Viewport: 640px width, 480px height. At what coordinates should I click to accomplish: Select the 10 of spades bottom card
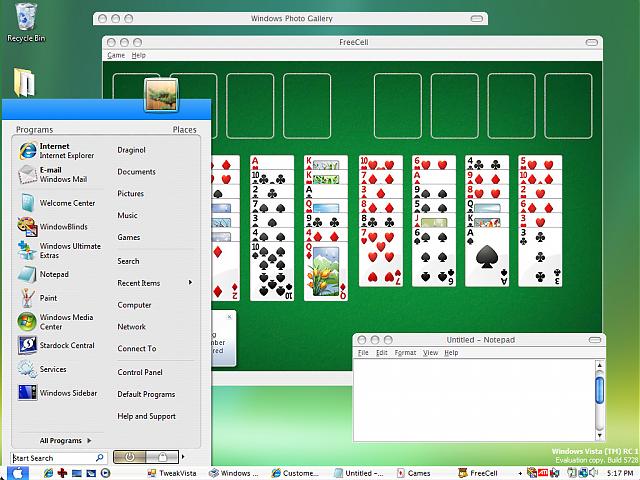click(272, 271)
